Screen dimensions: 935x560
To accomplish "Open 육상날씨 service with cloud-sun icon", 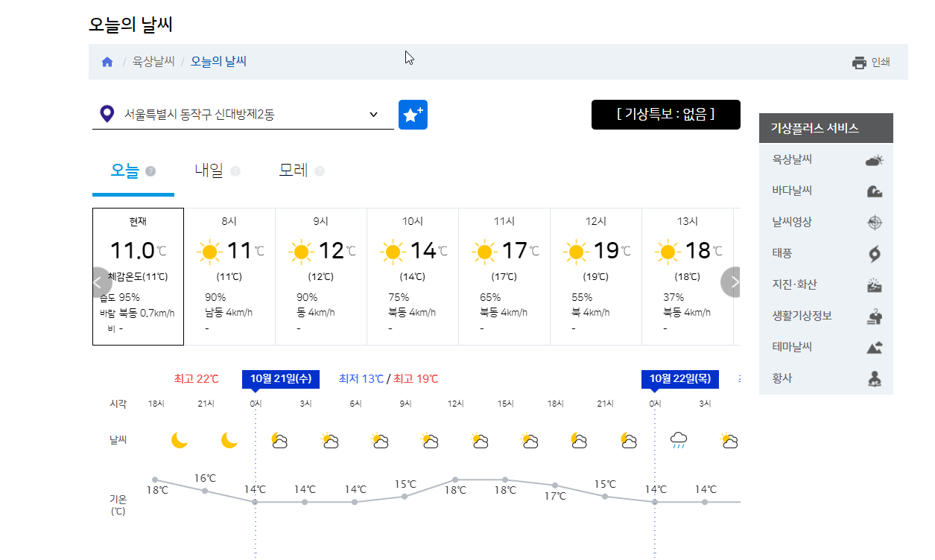I will 874,159.
